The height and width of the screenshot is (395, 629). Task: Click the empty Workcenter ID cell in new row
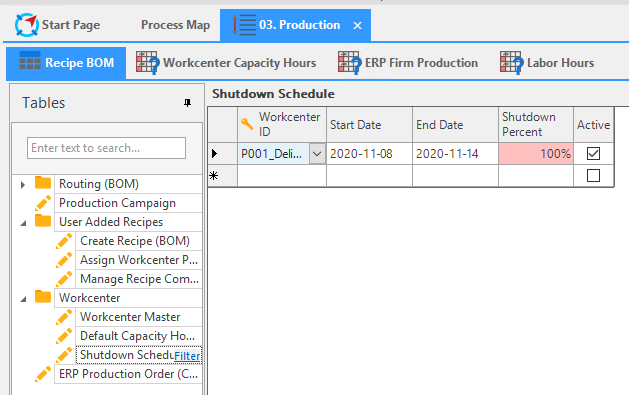[x=282, y=176]
